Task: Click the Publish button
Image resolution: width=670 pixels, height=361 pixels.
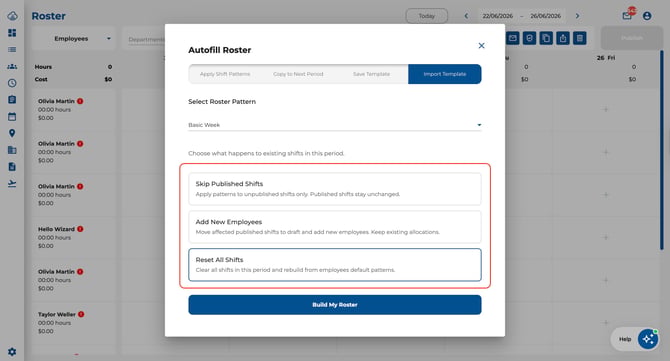Action: pos(632,38)
